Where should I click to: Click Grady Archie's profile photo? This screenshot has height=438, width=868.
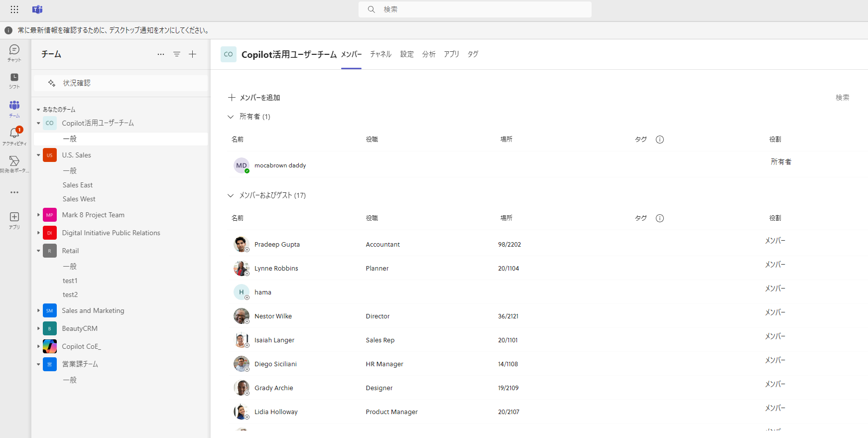pyautogui.click(x=242, y=388)
